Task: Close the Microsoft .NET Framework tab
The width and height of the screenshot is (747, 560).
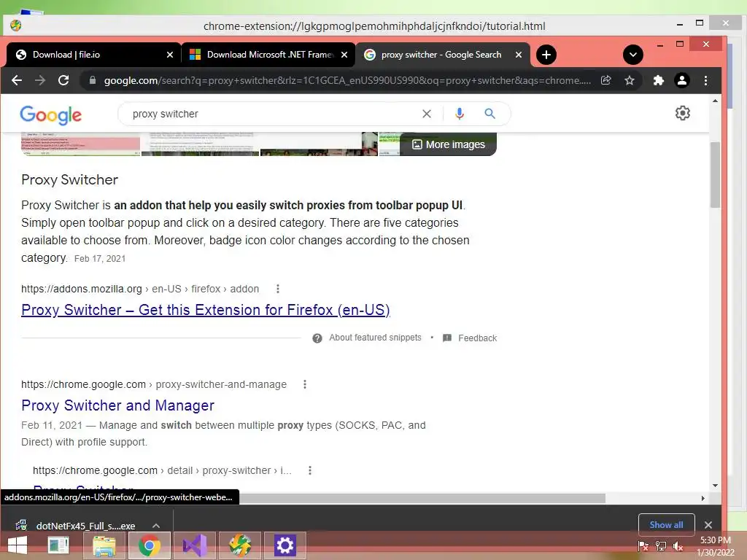Action: (344, 55)
